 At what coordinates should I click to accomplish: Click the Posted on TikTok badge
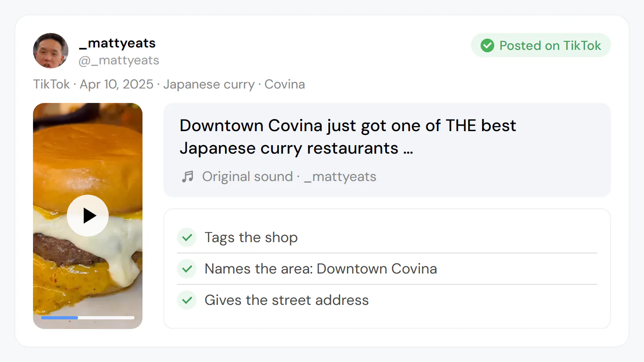tap(541, 45)
